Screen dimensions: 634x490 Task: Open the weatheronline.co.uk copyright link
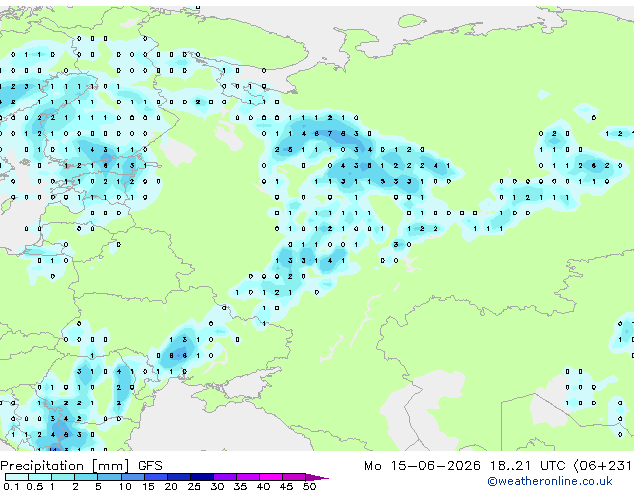[549, 481]
